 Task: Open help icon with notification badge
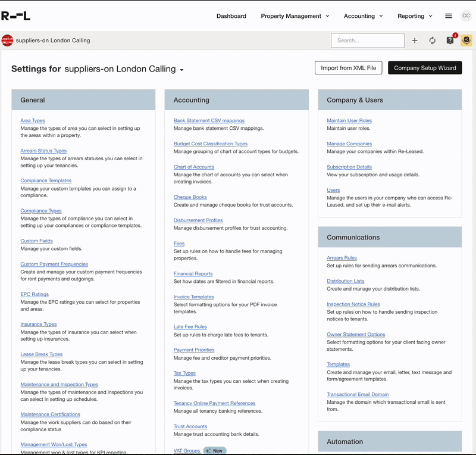[450, 40]
